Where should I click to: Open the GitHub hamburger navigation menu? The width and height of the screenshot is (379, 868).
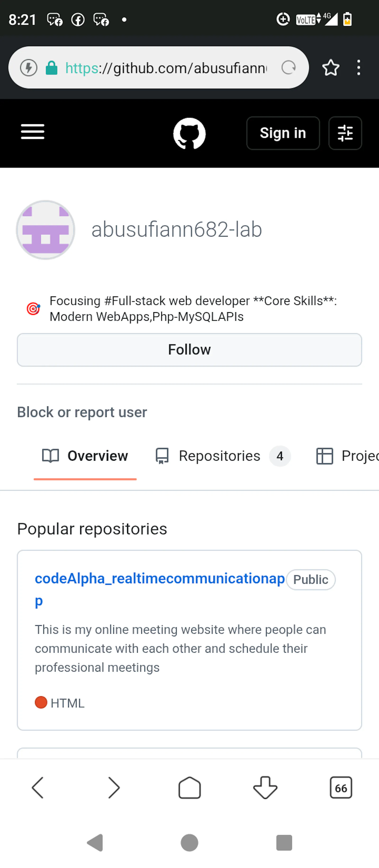click(x=33, y=132)
